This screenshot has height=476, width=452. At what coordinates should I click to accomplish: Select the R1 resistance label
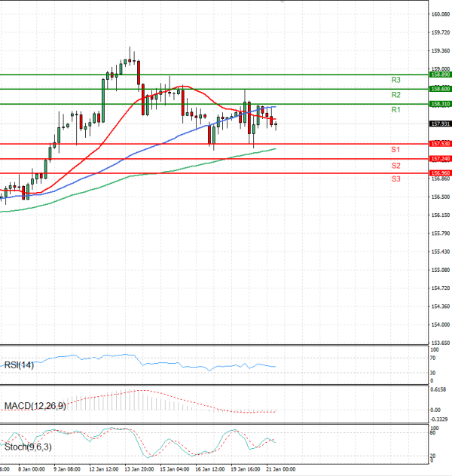click(x=395, y=110)
